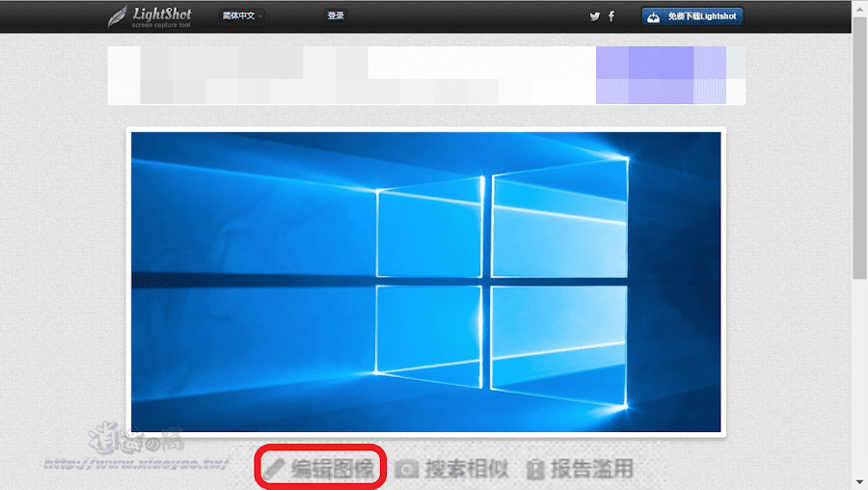This screenshot has width=868, height=490.
Task: Click the LightShot feather logo
Action: coord(149,16)
